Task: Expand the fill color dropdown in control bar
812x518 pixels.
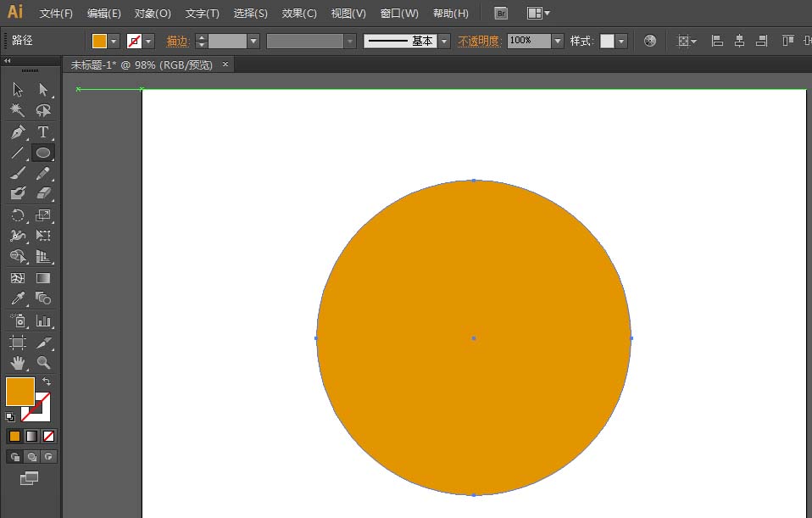Action: click(114, 41)
